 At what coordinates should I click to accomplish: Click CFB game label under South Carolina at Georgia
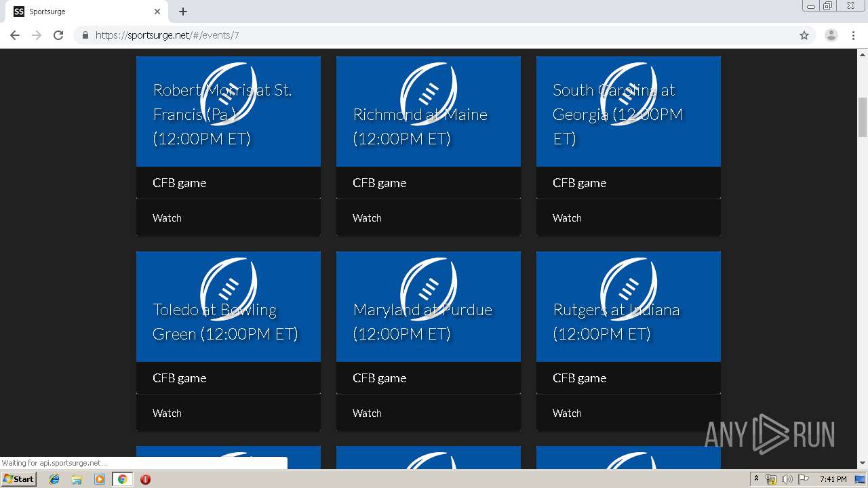pyautogui.click(x=579, y=183)
